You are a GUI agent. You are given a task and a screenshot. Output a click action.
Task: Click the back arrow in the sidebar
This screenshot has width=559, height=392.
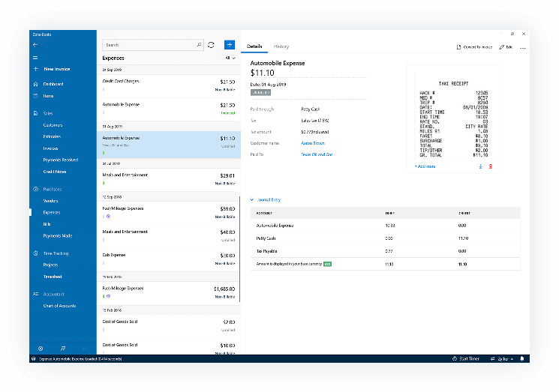[35, 45]
